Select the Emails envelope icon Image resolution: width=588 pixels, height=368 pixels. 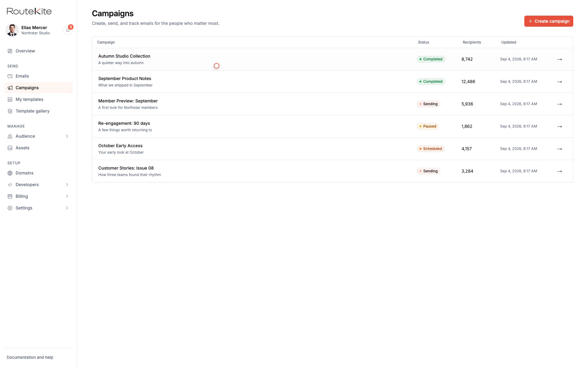click(x=10, y=76)
